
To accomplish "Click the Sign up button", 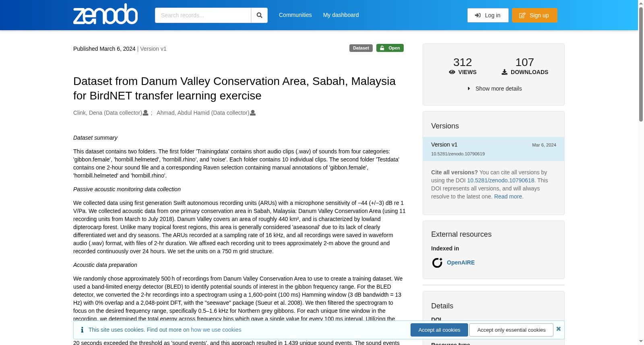I will [535, 15].
